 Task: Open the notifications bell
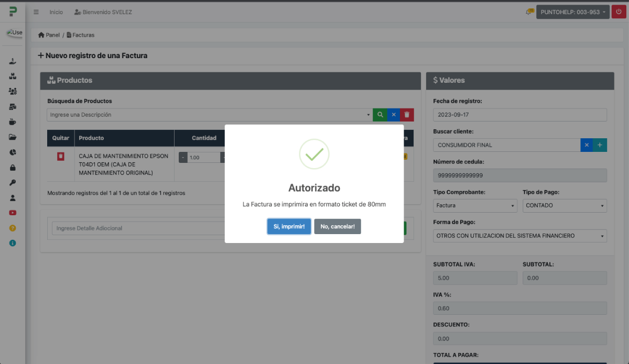[x=529, y=12]
